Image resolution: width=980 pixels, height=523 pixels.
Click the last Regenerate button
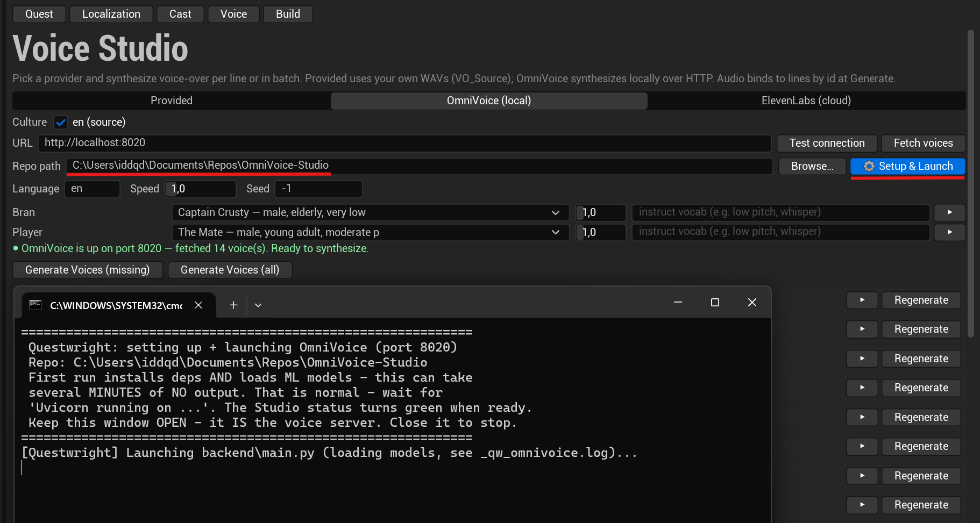click(921, 505)
